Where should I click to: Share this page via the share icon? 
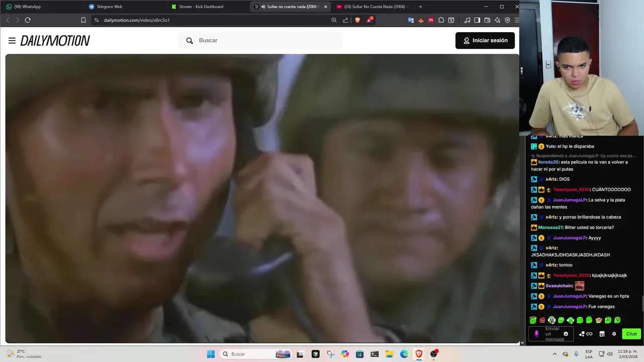(x=346, y=20)
